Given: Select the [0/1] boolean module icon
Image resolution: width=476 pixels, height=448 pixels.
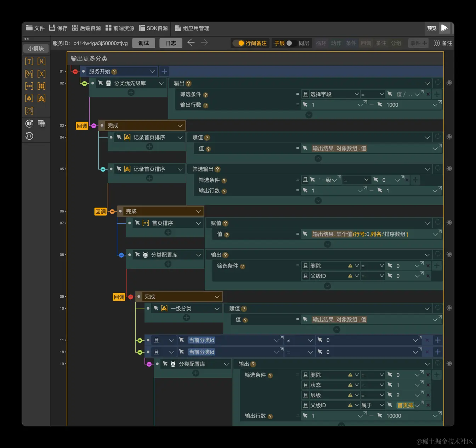Looking at the screenshot, I should pyautogui.click(x=29, y=74).
